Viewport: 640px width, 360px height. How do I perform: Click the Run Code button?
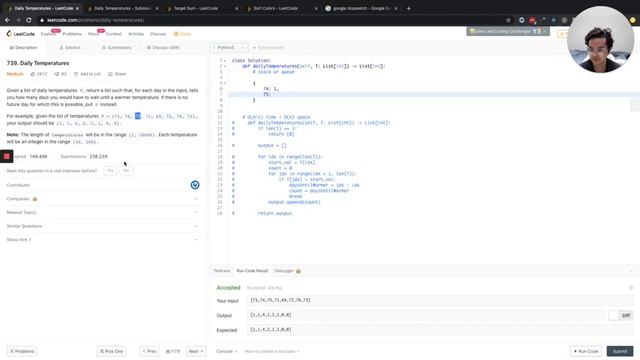click(586, 351)
